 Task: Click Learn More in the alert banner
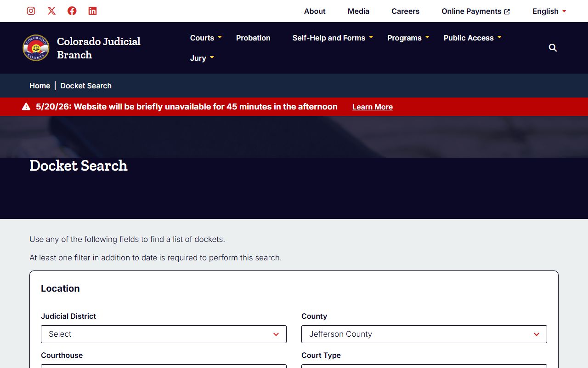[373, 107]
